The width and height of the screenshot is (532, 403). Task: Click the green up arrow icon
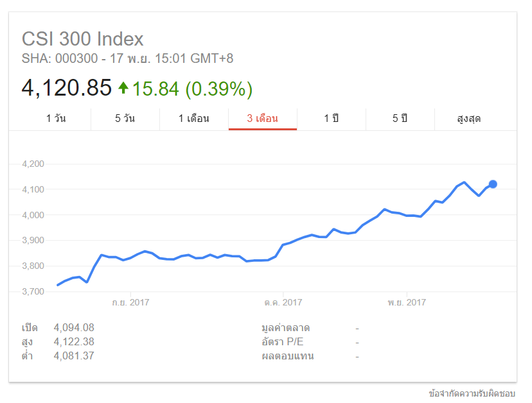coord(123,88)
